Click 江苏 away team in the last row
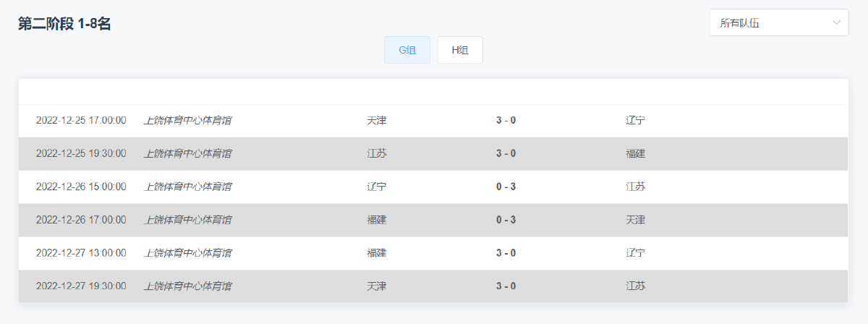The width and height of the screenshot is (868, 324). (x=635, y=287)
